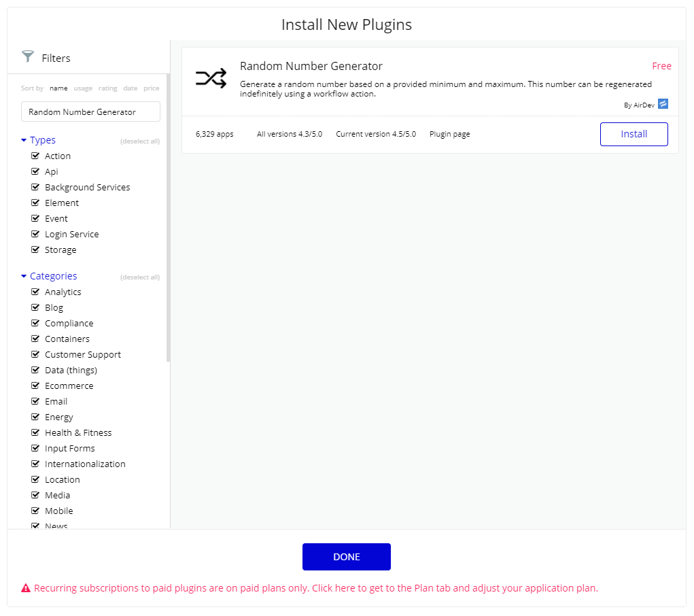This screenshot has height=616, width=694.
Task: Click the AirDev author logo icon
Action: point(663,104)
